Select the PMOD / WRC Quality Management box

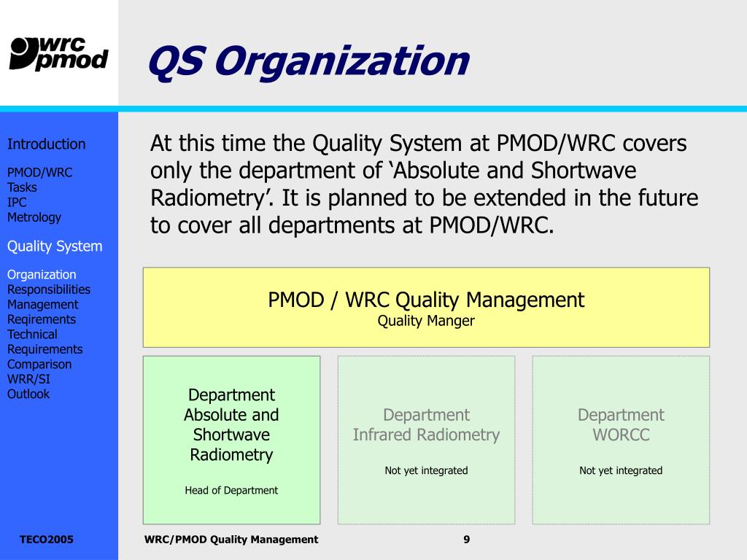pos(426,307)
